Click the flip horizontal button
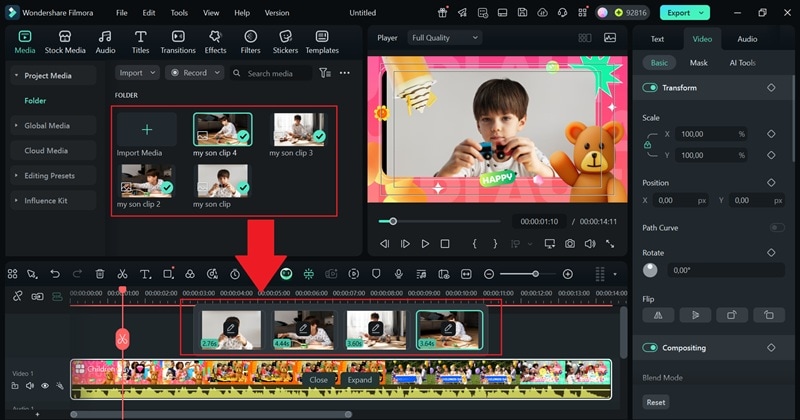This screenshot has width=800, height=420. point(658,315)
